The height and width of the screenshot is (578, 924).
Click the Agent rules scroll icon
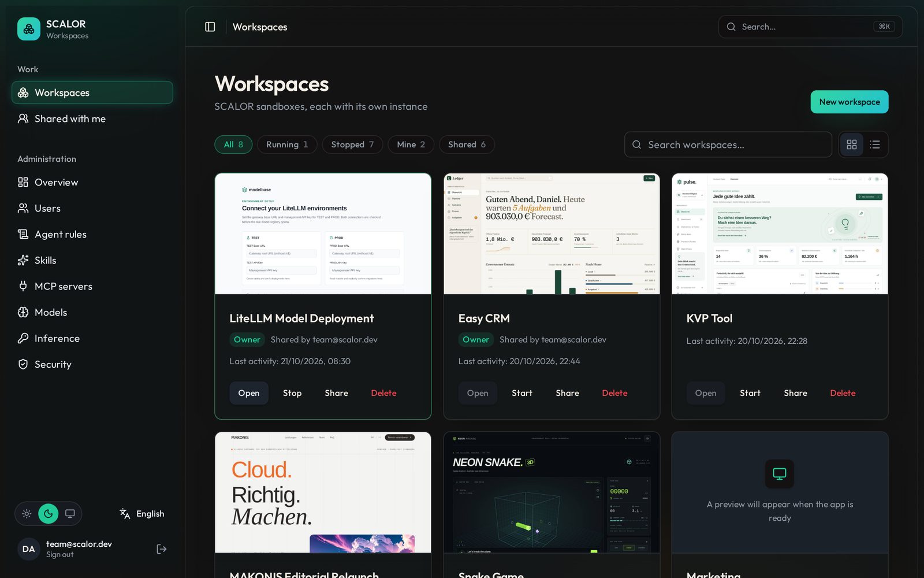(23, 234)
